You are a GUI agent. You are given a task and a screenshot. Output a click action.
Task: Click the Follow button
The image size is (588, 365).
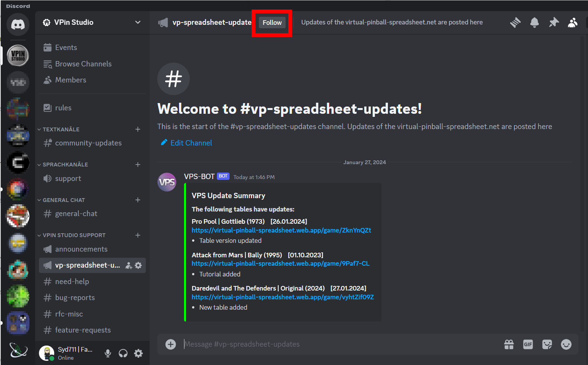coord(272,23)
